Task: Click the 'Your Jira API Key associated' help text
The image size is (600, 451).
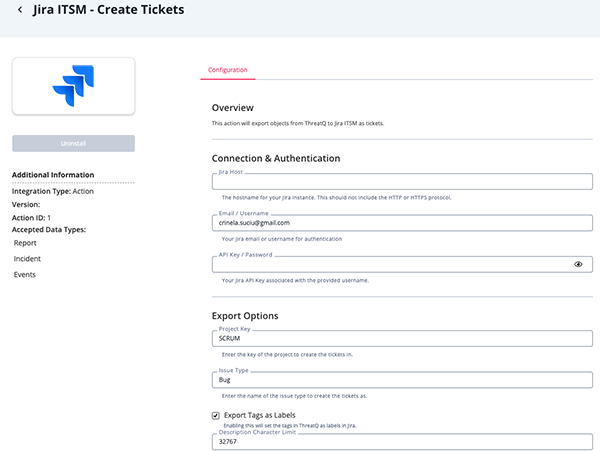Action: pos(295,280)
